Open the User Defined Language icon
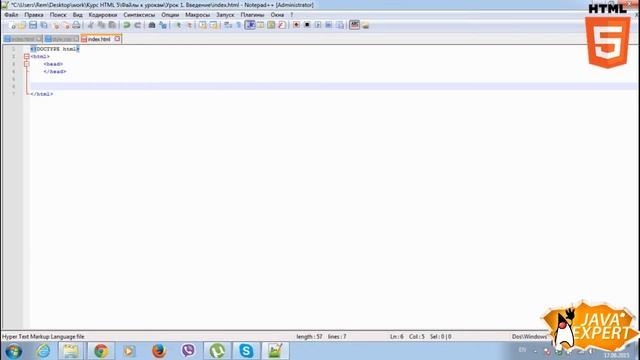This screenshot has width=640, height=360. click(260, 25)
